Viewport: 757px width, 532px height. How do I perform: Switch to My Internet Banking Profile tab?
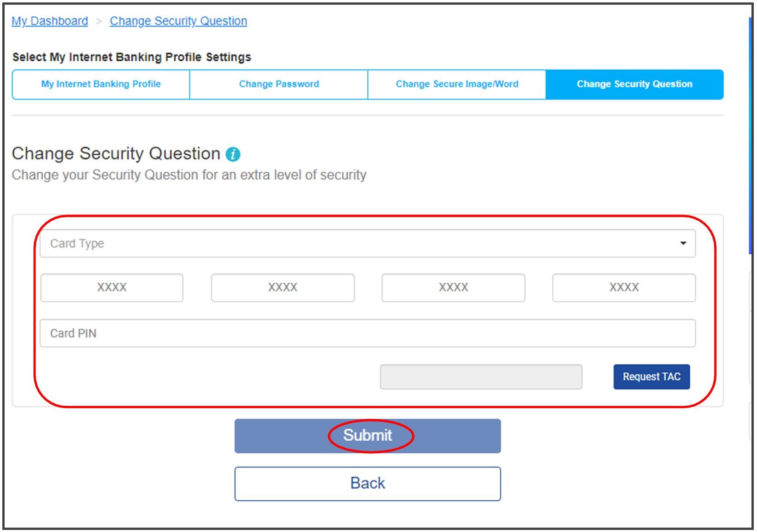tap(101, 84)
